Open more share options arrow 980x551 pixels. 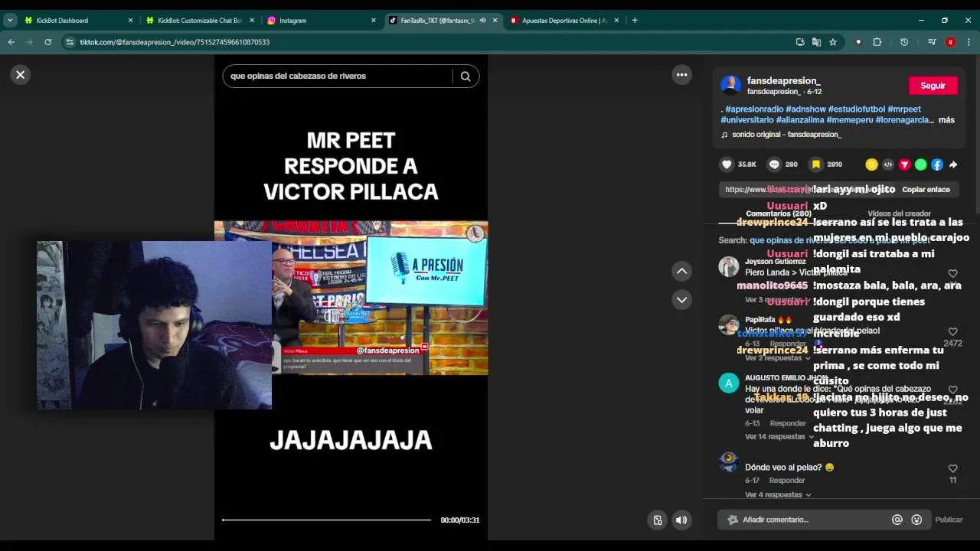coord(953,165)
